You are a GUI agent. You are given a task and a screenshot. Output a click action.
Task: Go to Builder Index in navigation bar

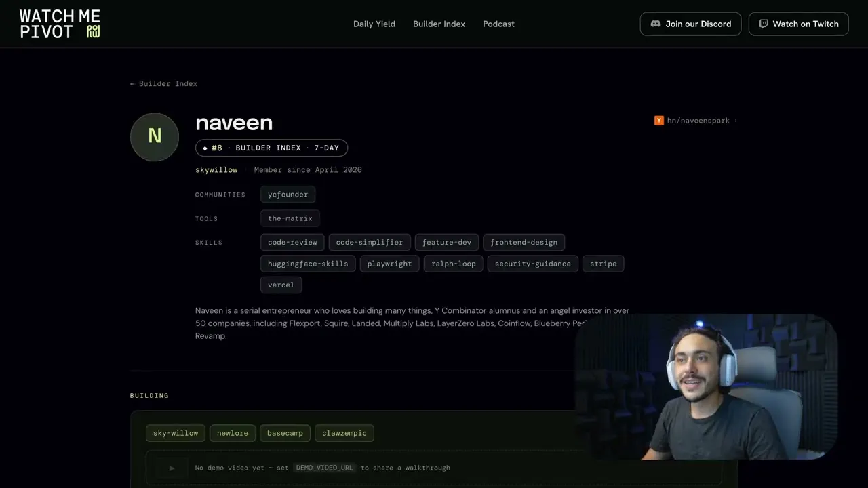[439, 24]
